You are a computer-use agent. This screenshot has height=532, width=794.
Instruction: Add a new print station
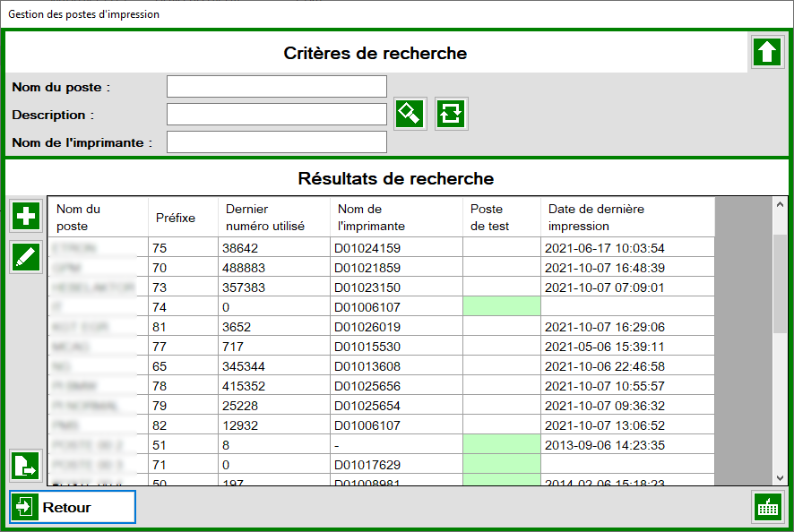tap(25, 216)
